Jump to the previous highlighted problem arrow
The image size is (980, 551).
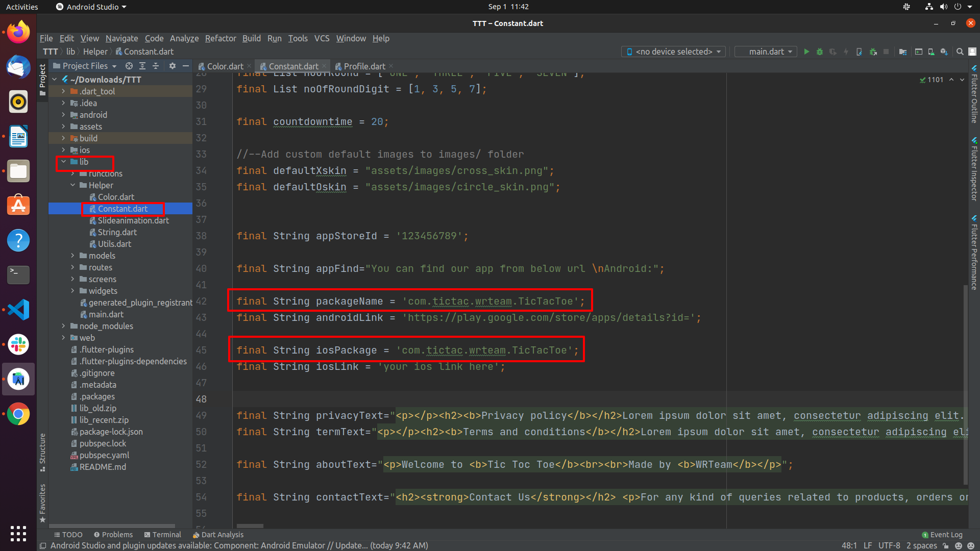click(x=951, y=80)
